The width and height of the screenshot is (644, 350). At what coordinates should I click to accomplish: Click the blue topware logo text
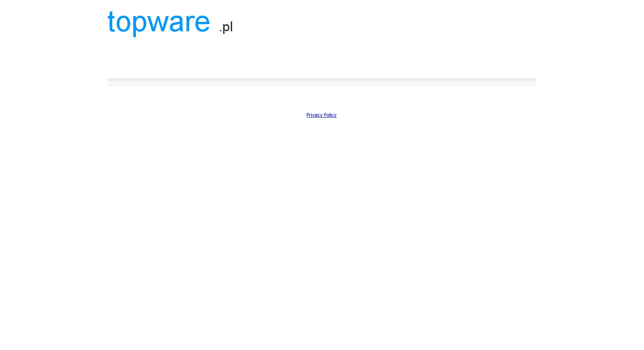158,21
